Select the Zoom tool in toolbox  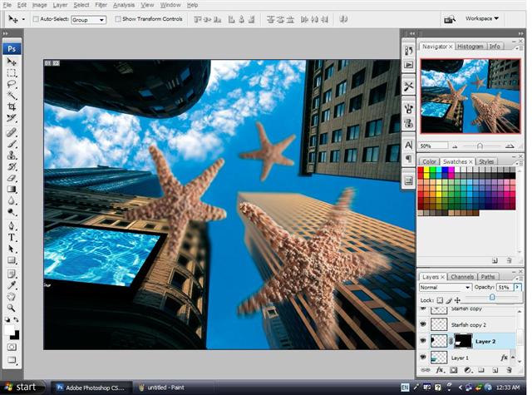[12, 309]
